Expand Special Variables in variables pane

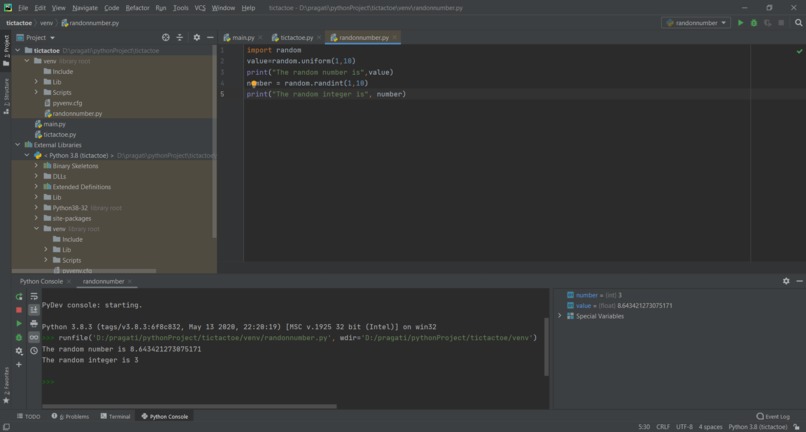click(x=560, y=316)
